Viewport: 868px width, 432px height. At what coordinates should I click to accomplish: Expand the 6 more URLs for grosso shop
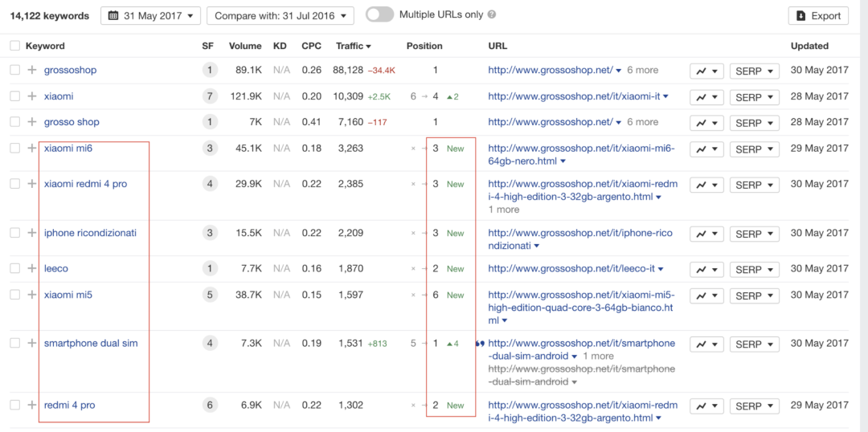click(x=642, y=122)
